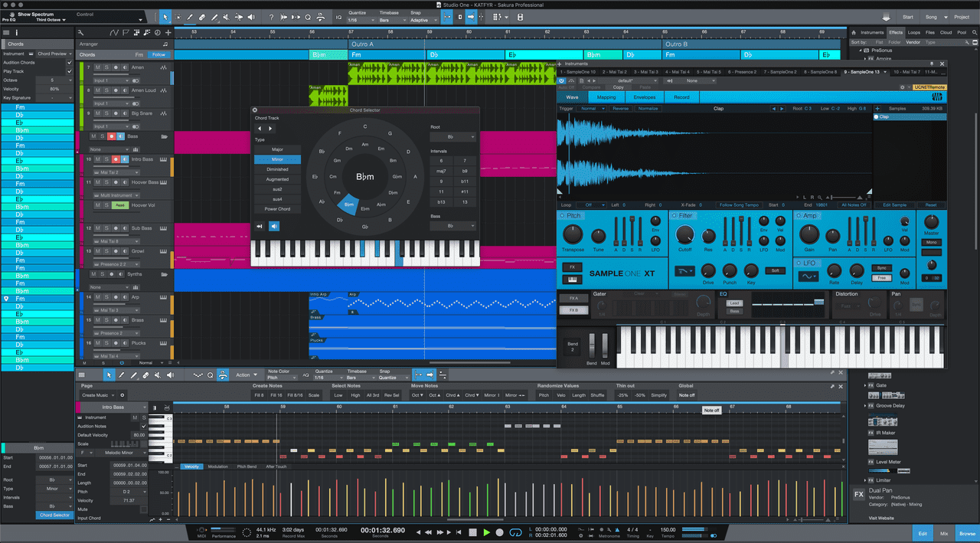Select the Arrow tool in the main toolbar
Viewport: 980px width, 543px height.
point(165,17)
